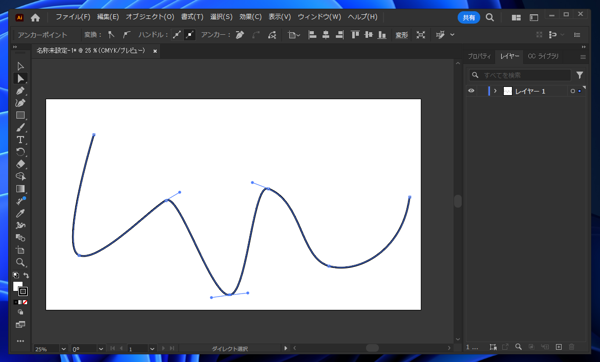Select the Paintbrush tool
This screenshot has width=600, height=362.
tap(20, 127)
